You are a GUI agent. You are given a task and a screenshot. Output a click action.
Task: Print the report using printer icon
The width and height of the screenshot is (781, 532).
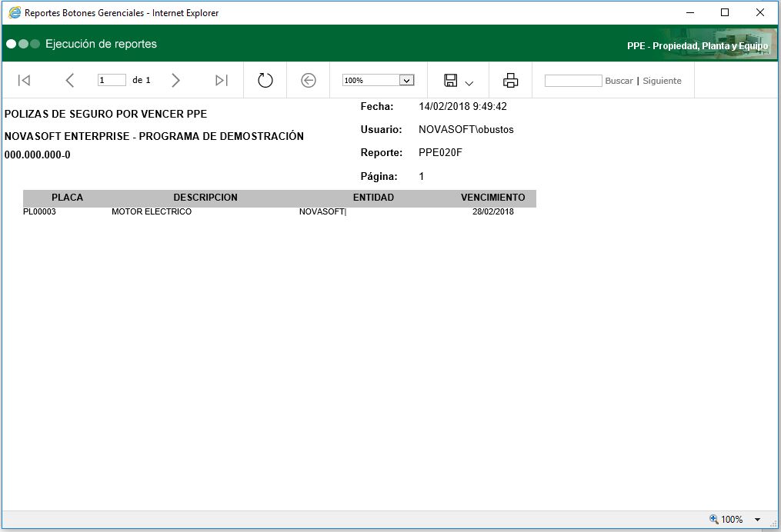click(511, 80)
